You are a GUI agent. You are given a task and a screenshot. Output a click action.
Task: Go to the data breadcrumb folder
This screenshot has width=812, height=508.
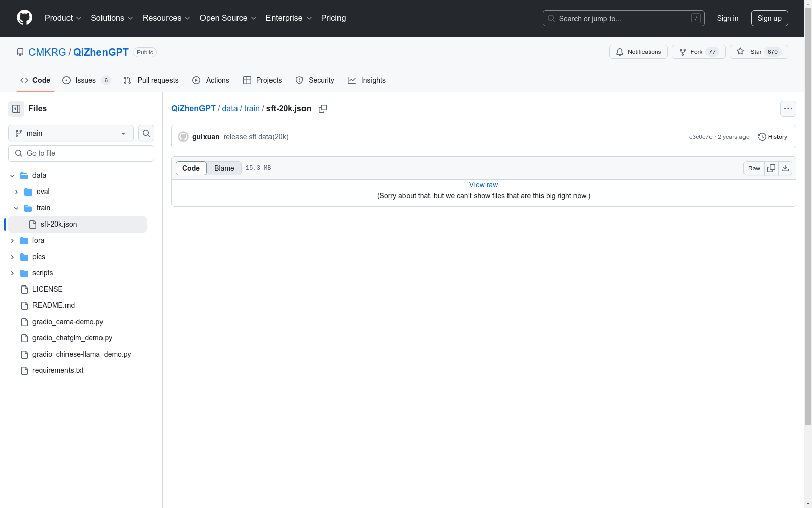[230, 109]
